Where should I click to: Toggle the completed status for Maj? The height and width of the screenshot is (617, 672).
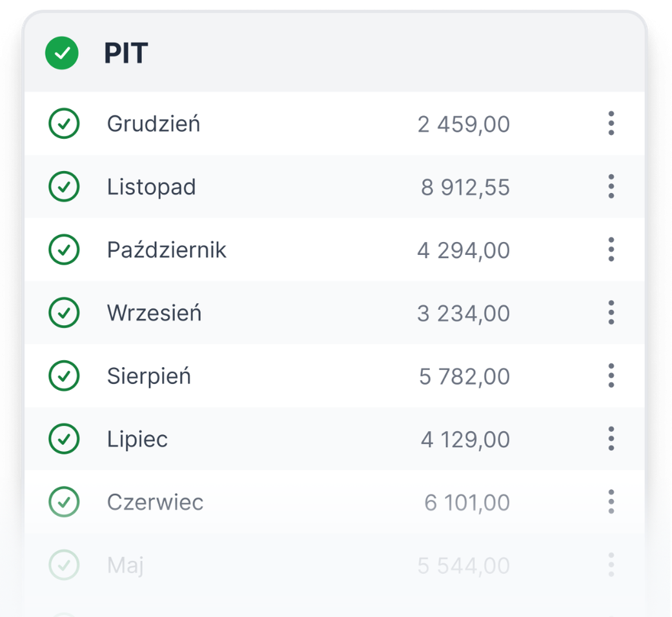click(64, 565)
